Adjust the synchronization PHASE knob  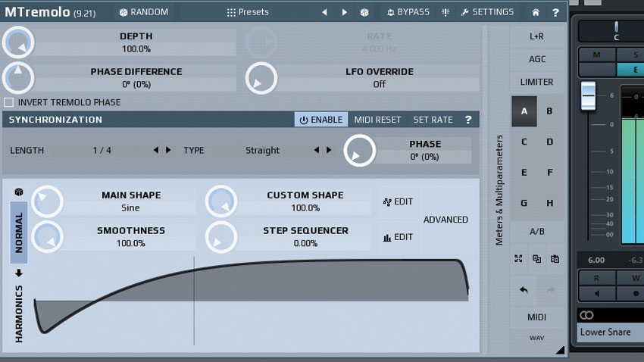(359, 150)
